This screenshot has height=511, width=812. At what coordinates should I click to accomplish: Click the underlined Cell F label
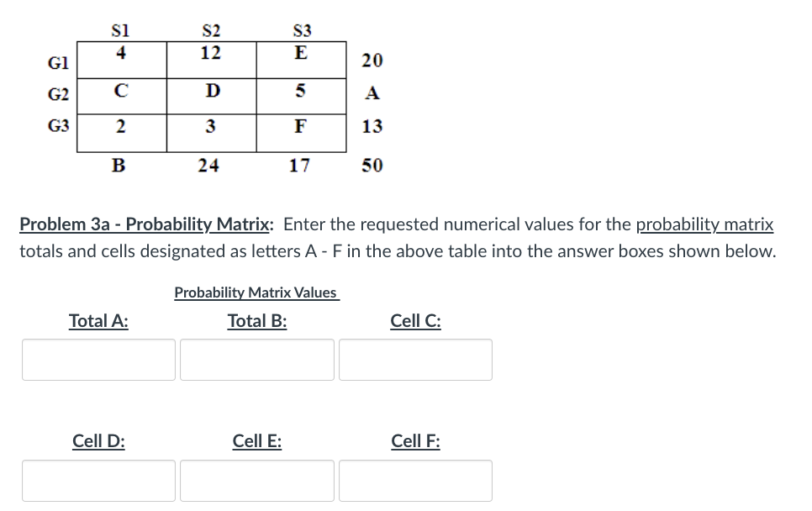[x=415, y=440]
